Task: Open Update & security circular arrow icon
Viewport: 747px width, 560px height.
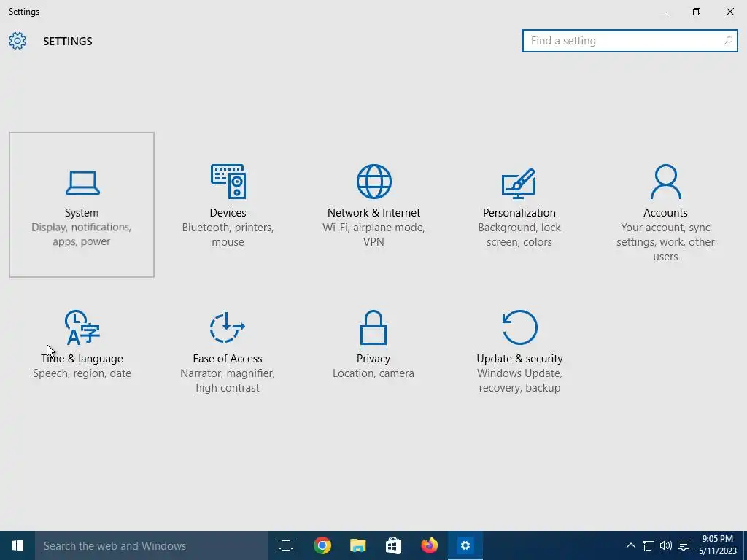Action: pos(519,327)
